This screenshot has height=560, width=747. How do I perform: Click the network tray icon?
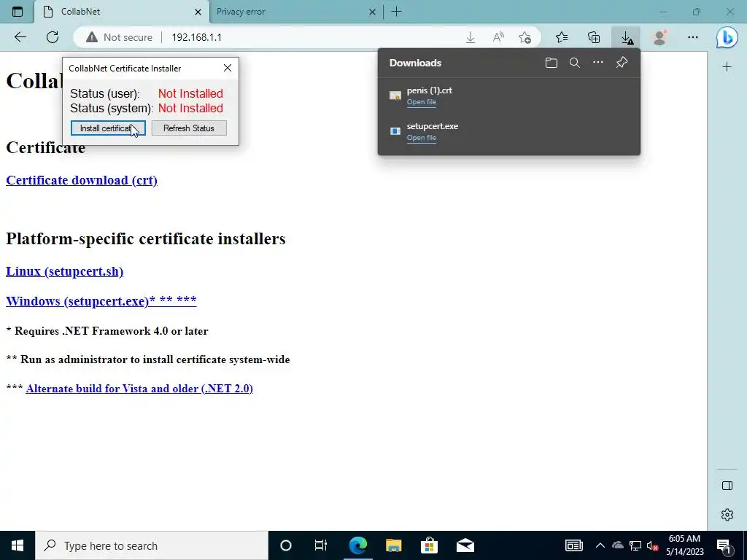tap(635, 545)
